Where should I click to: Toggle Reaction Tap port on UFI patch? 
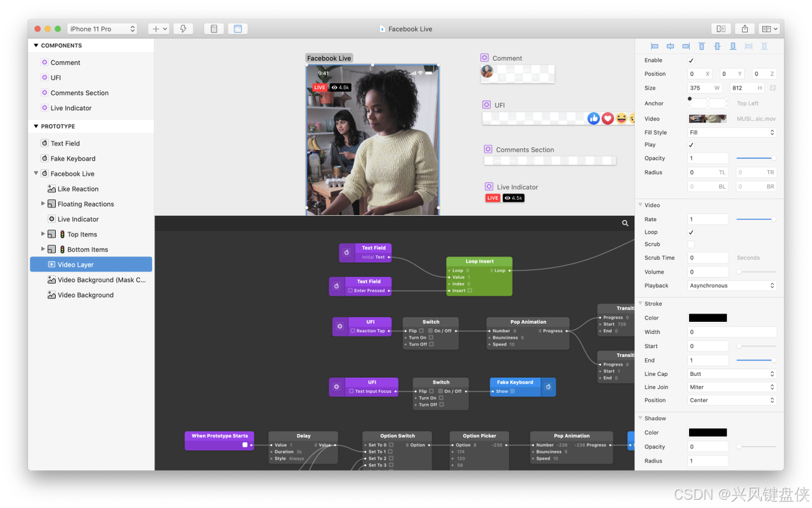click(x=353, y=331)
